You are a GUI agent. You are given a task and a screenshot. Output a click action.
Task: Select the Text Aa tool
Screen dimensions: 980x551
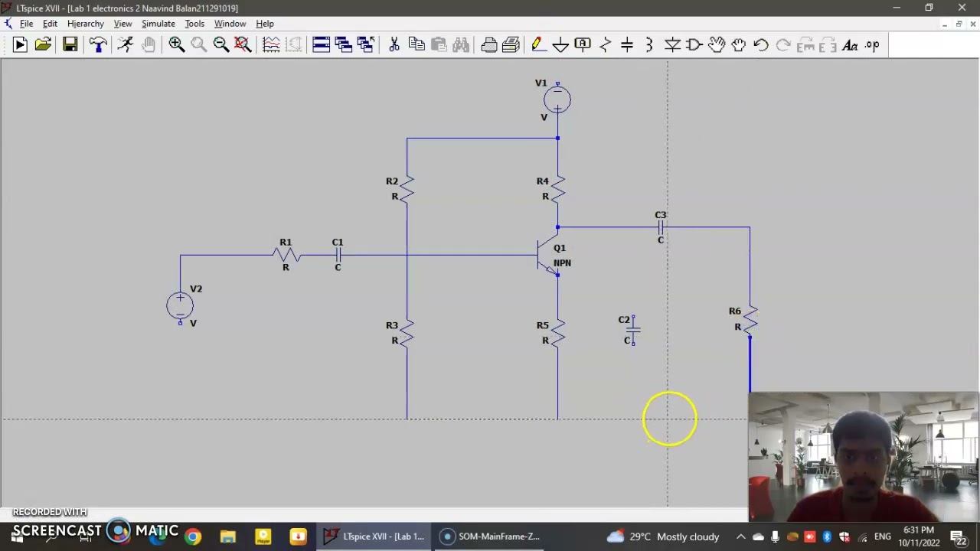click(850, 45)
